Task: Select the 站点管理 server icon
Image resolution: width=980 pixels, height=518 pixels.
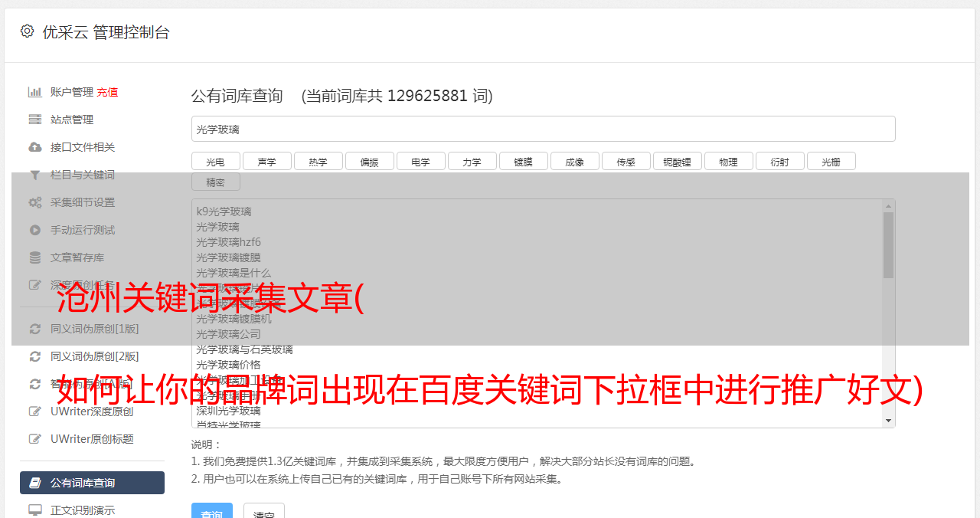Action: pyautogui.click(x=35, y=120)
